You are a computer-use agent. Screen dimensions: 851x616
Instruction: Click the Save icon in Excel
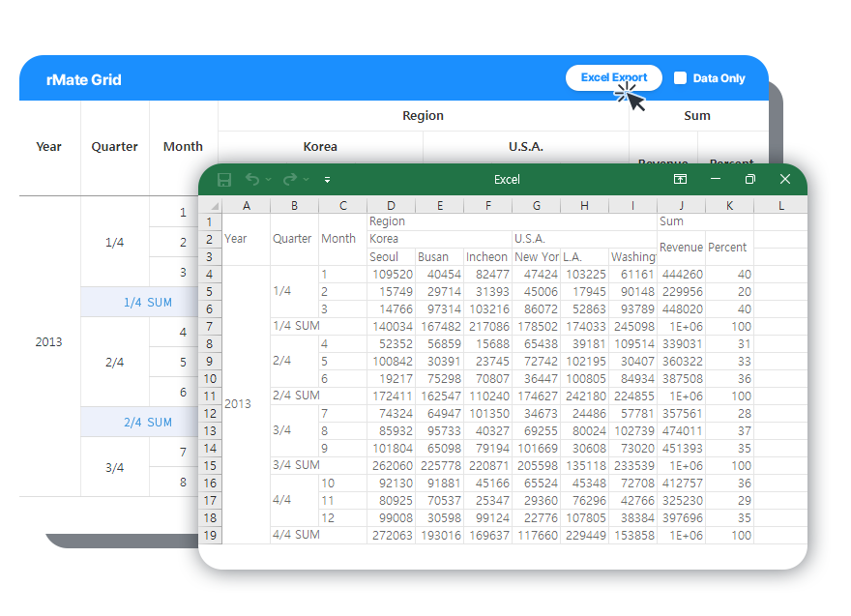(224, 180)
